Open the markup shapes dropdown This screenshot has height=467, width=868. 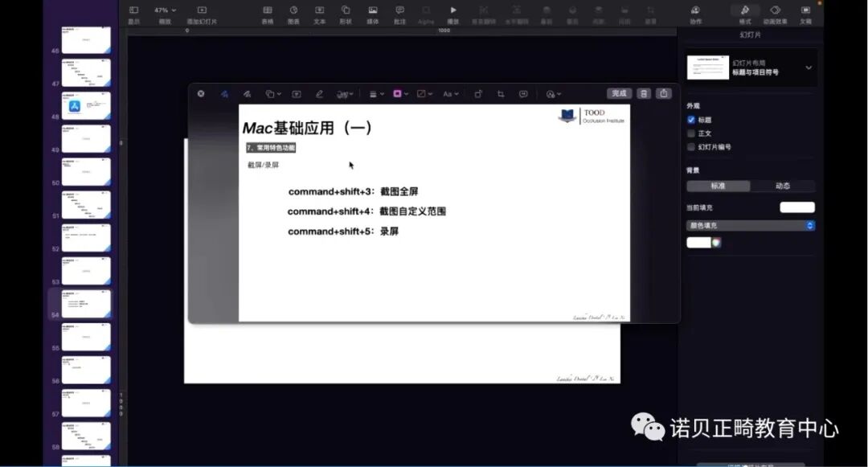[273, 94]
